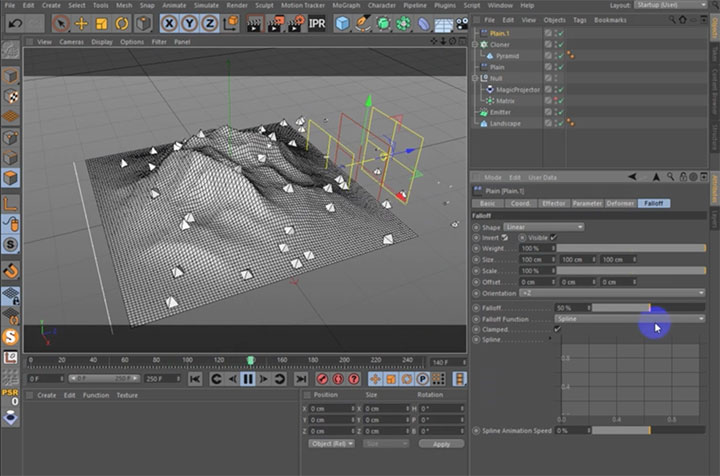The width and height of the screenshot is (720, 476).
Task: Switch to the Effector tab
Action: click(x=552, y=203)
